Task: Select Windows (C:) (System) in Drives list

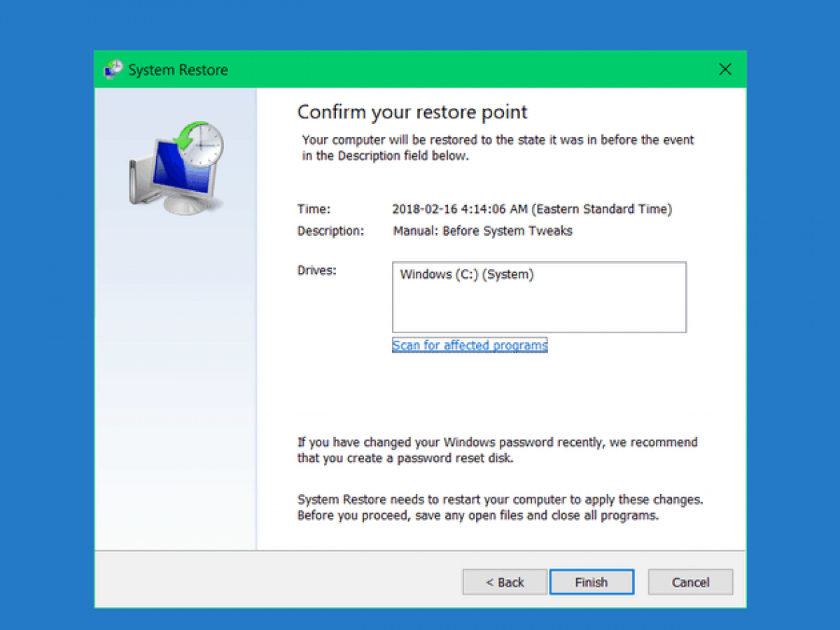Action: 467,274
